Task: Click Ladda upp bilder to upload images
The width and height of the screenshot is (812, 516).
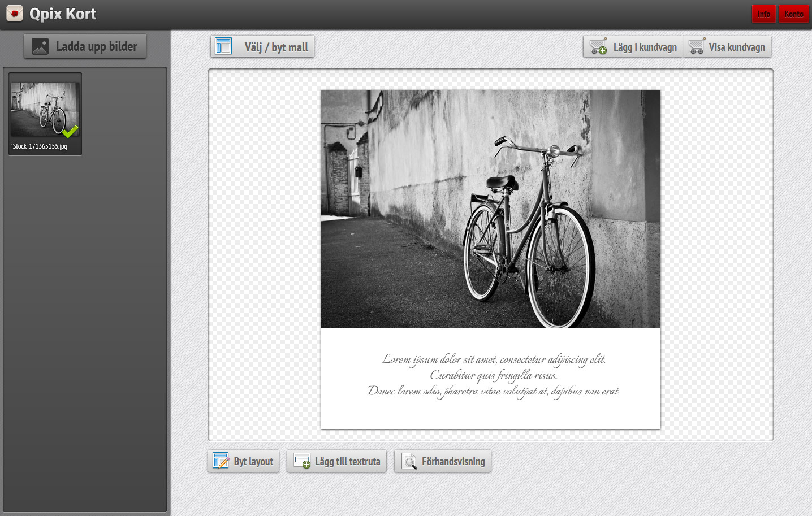Action: pyautogui.click(x=85, y=46)
